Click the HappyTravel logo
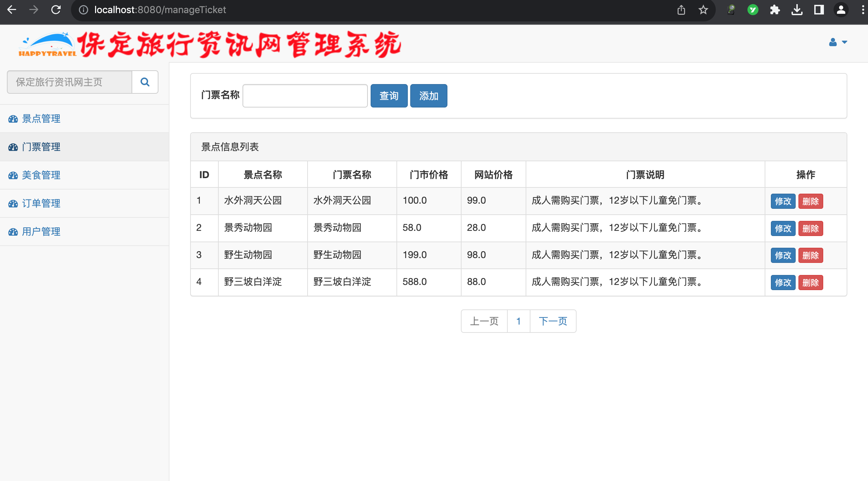 (48, 44)
